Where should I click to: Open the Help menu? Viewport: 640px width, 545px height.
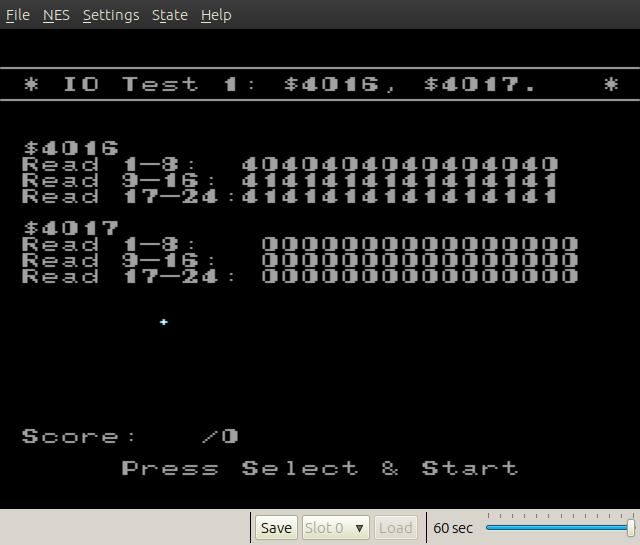coord(216,15)
